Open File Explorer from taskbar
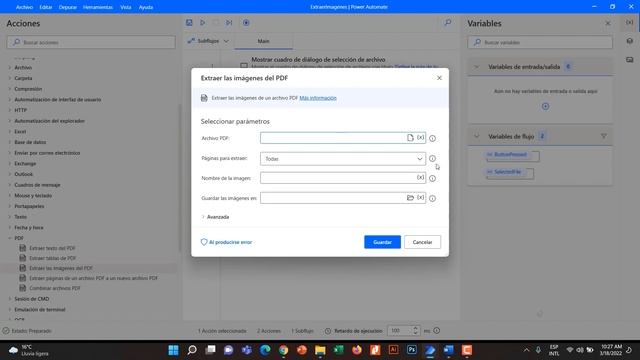This screenshot has width=640, height=360. 320,350
